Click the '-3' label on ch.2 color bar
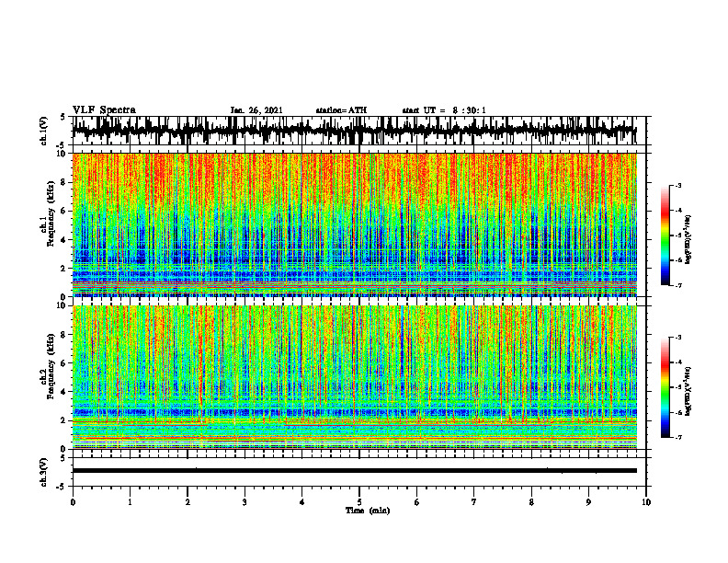This screenshot has height=563, width=728. coord(678,338)
